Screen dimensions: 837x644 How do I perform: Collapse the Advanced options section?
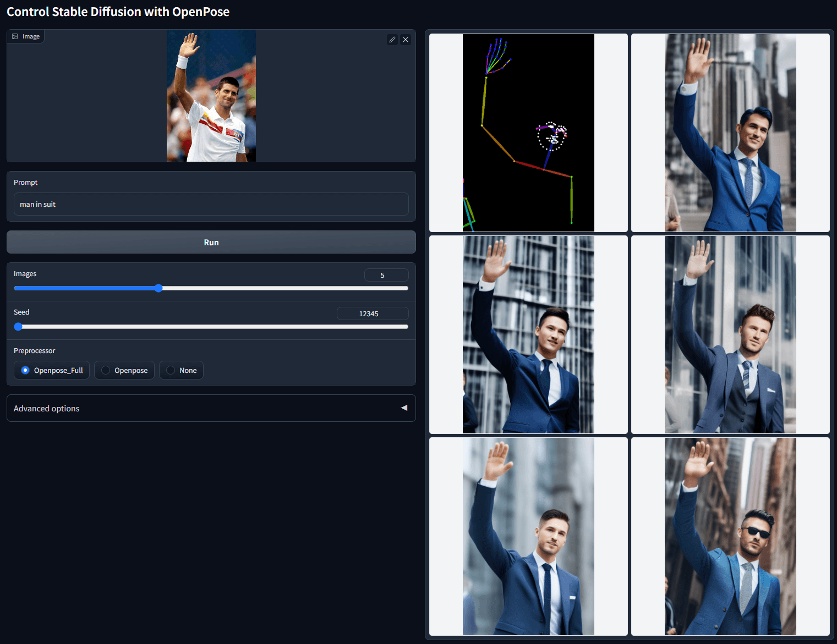(404, 408)
